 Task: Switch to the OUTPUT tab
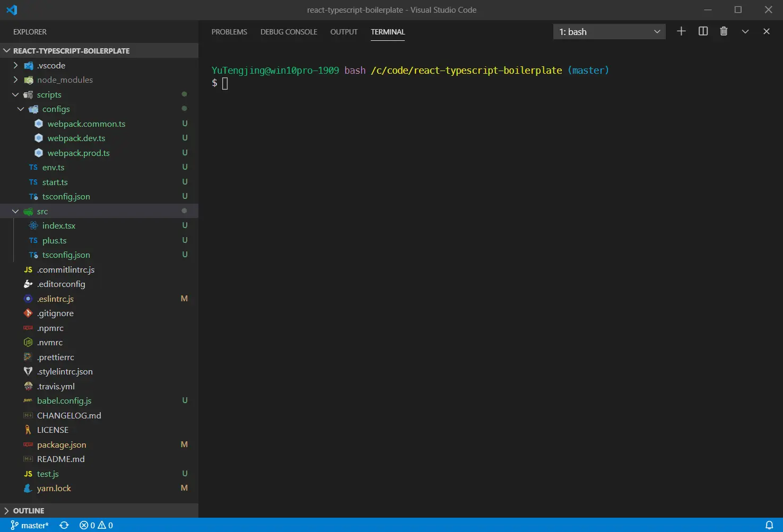[x=344, y=32]
